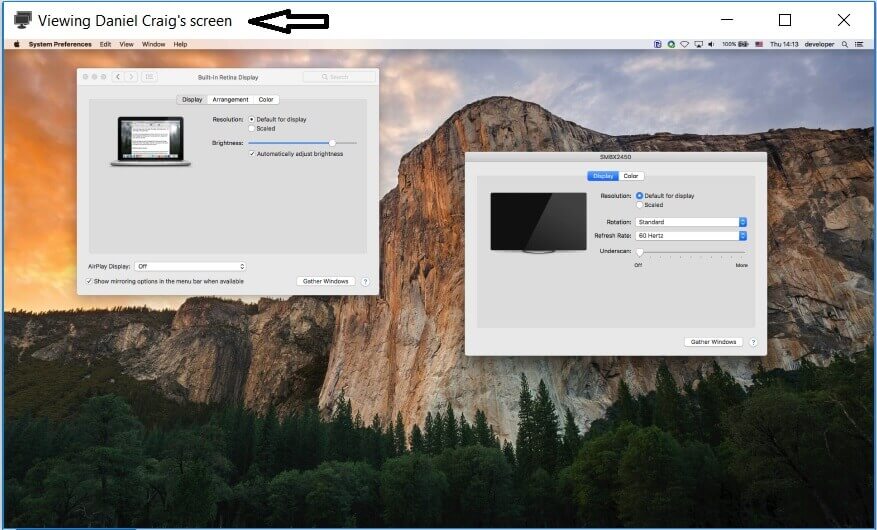Click the SMBX2450 window title

tap(615, 157)
